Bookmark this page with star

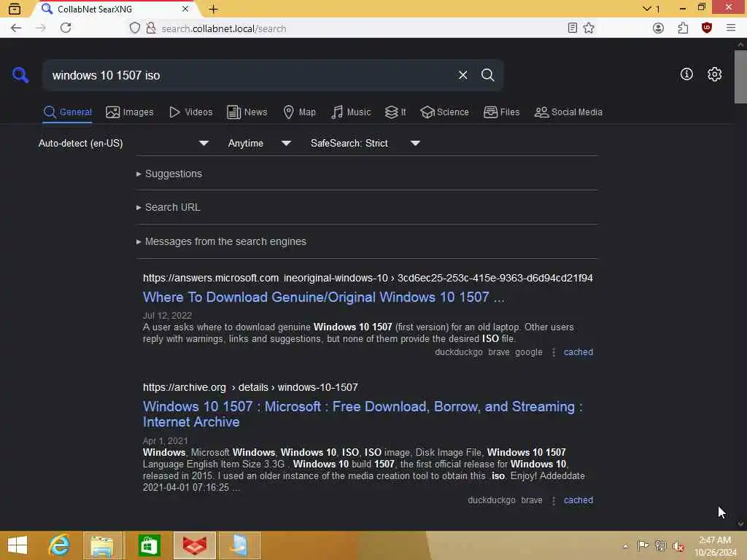pos(589,28)
